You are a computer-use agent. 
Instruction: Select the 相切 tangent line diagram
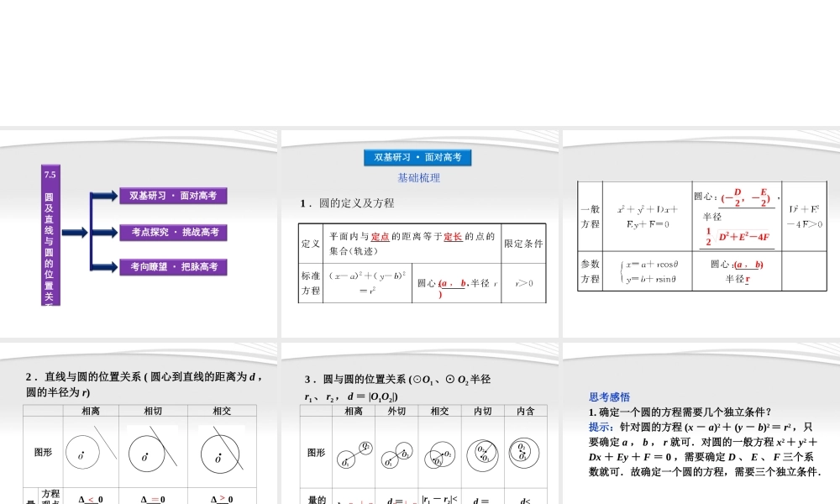153,450
